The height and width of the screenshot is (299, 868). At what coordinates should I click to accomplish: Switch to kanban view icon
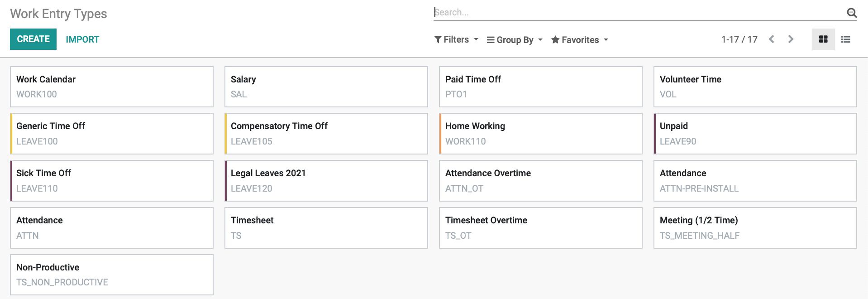click(823, 39)
